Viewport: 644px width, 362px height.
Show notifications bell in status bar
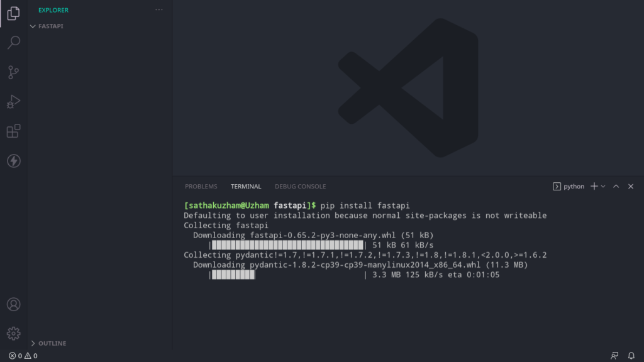pyautogui.click(x=631, y=356)
